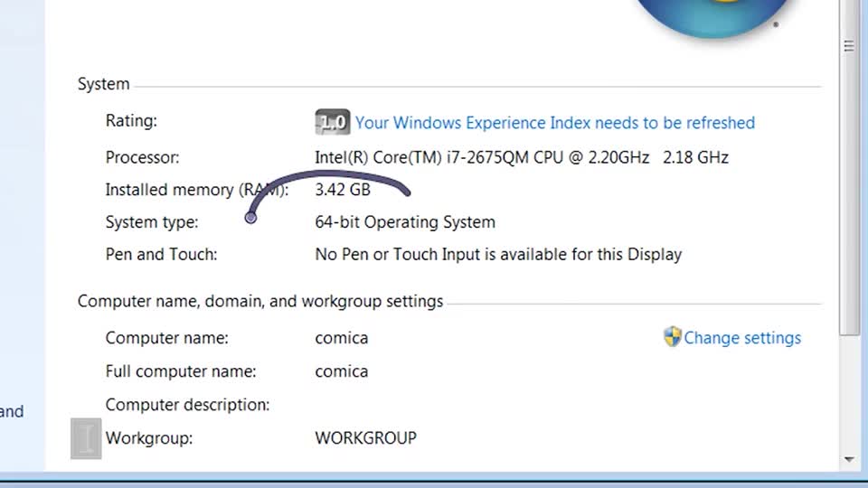868x488 pixels.
Task: Select the WORKGROUP value
Action: 366,438
